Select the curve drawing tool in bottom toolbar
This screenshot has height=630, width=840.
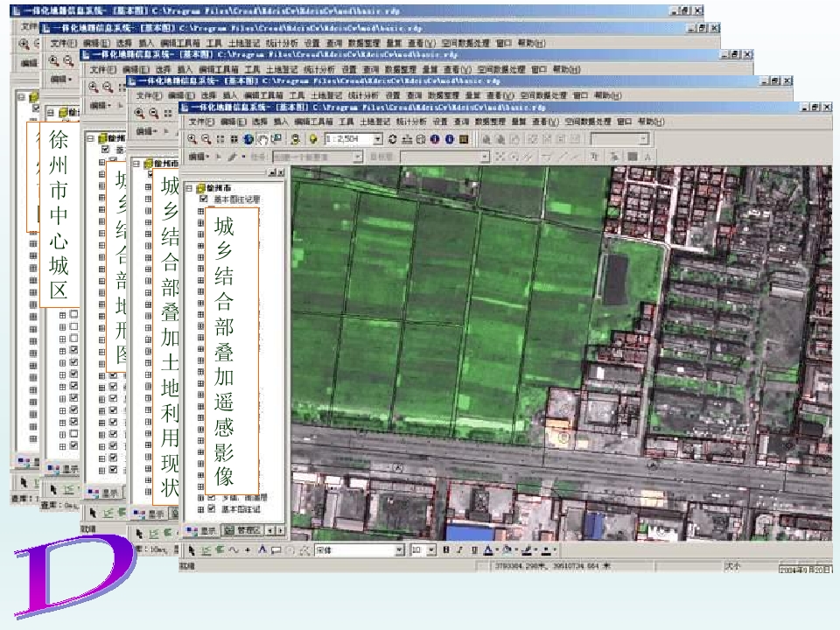pyautogui.click(x=234, y=550)
